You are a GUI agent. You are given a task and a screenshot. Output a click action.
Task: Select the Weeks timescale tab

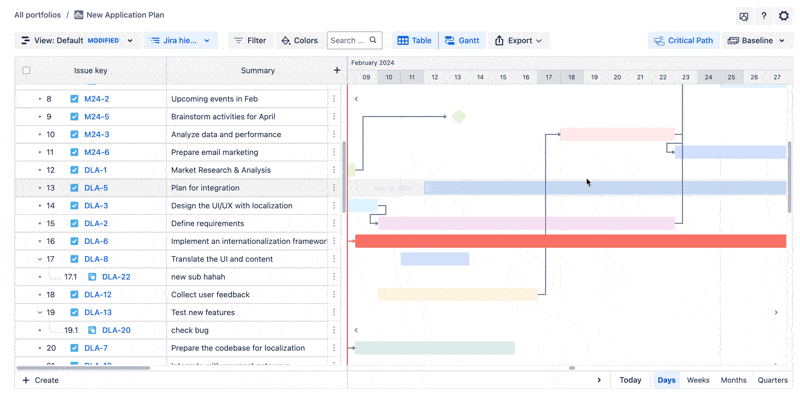pyautogui.click(x=698, y=380)
